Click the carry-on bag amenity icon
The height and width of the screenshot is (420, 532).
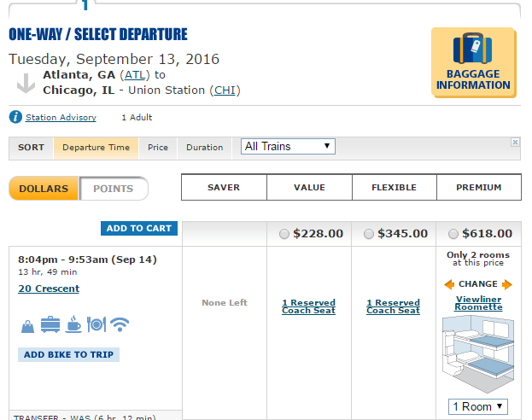pyautogui.click(x=28, y=324)
